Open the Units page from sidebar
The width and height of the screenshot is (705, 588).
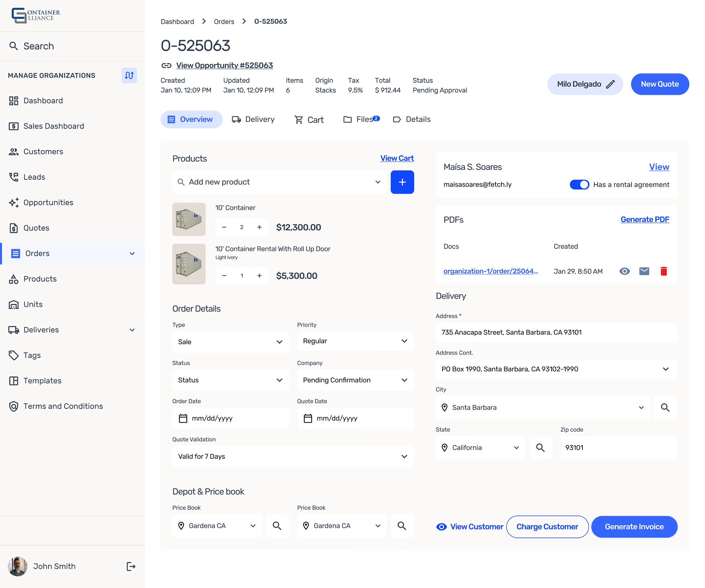pos(32,304)
